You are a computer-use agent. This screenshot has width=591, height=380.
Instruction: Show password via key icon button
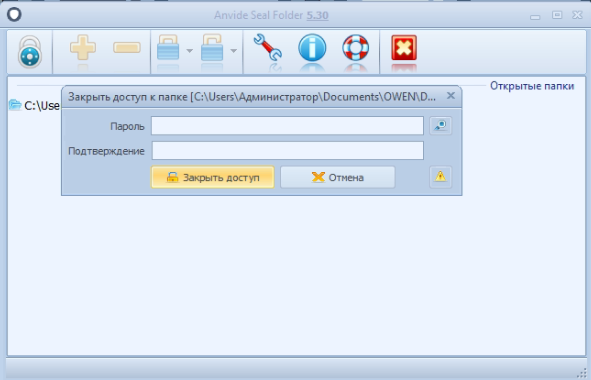point(440,126)
